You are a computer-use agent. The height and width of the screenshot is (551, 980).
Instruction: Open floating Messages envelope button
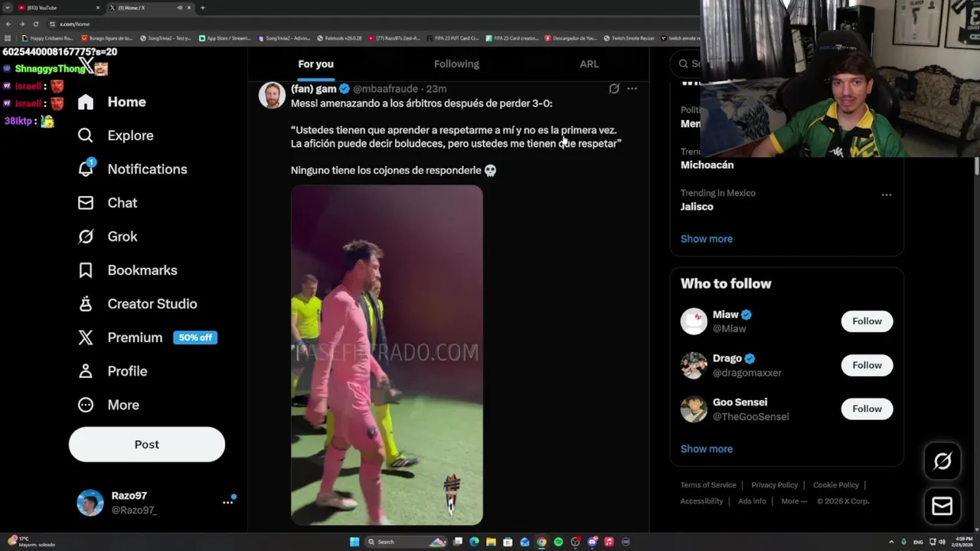[942, 506]
